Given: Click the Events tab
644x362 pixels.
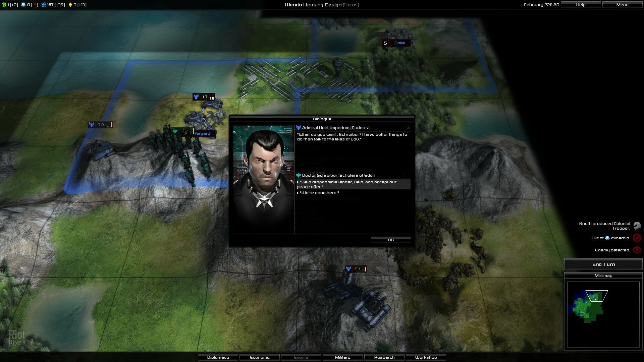Looking at the screenshot, I should coord(301,357).
